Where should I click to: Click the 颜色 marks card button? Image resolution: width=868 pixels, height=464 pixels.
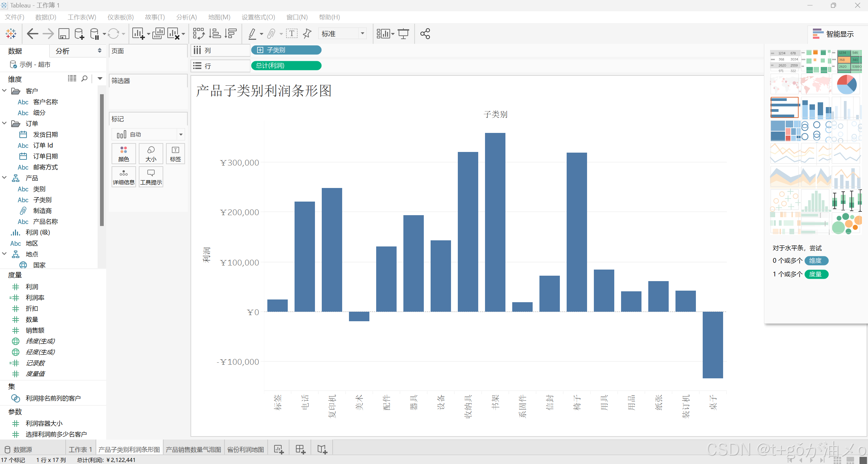tap(123, 154)
